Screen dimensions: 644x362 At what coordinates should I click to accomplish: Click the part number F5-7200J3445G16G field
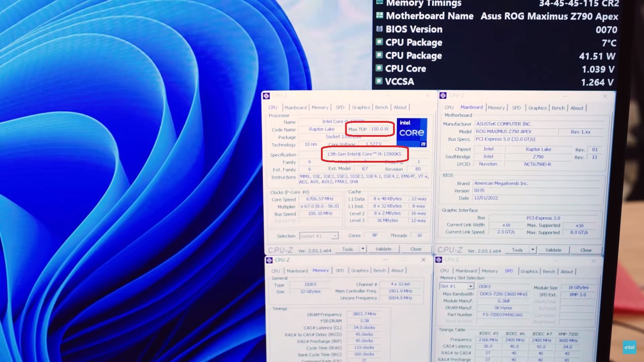coord(502,315)
